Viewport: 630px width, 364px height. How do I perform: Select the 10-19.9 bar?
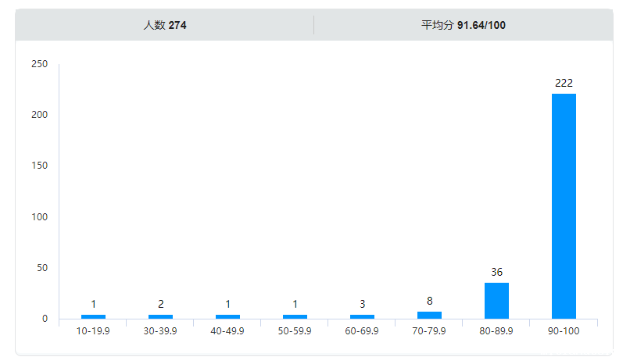click(x=93, y=316)
